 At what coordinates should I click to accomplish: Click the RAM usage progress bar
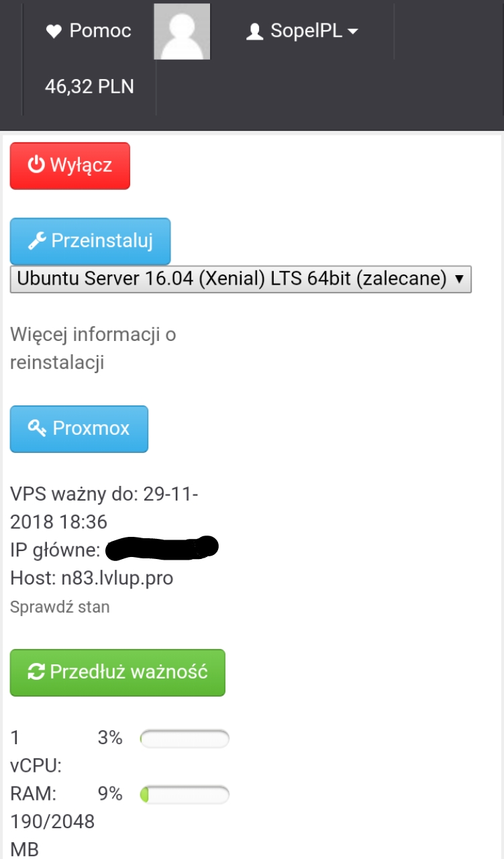coord(185,795)
